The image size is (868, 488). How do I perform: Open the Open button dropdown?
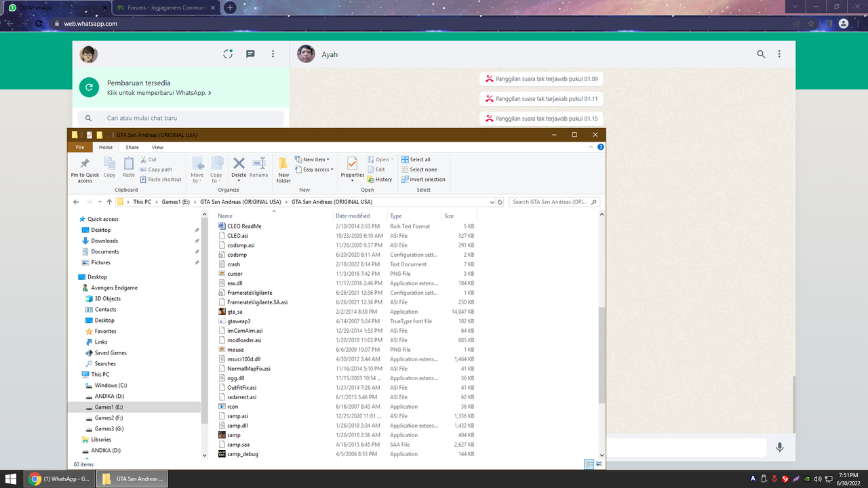click(380, 160)
